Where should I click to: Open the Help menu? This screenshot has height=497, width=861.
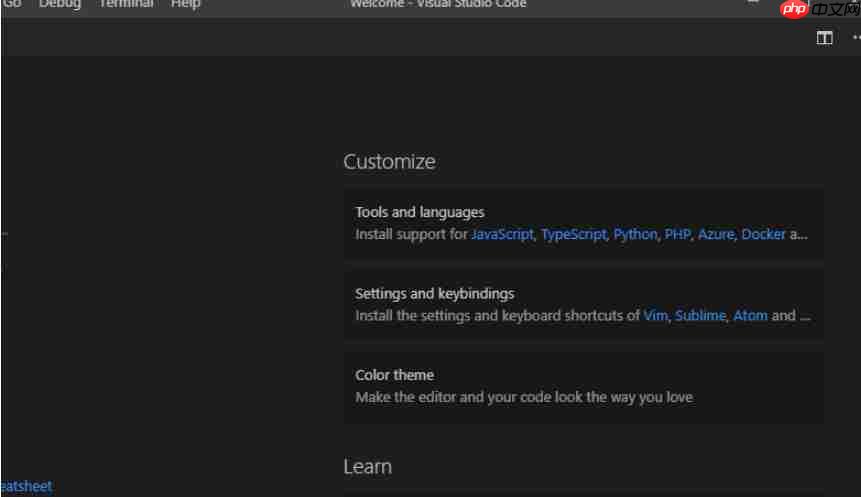pos(185,4)
